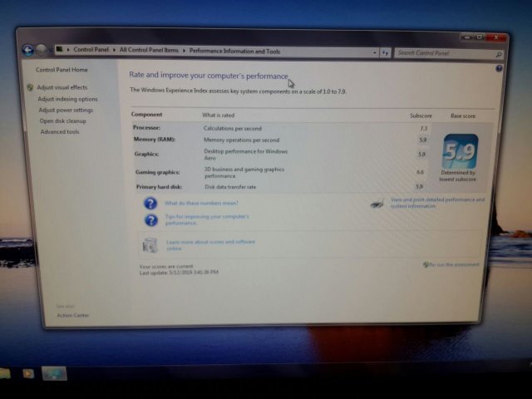Screen dimensions: 532x399
Task: Open the media player taskbar icon
Action: click(x=28, y=373)
